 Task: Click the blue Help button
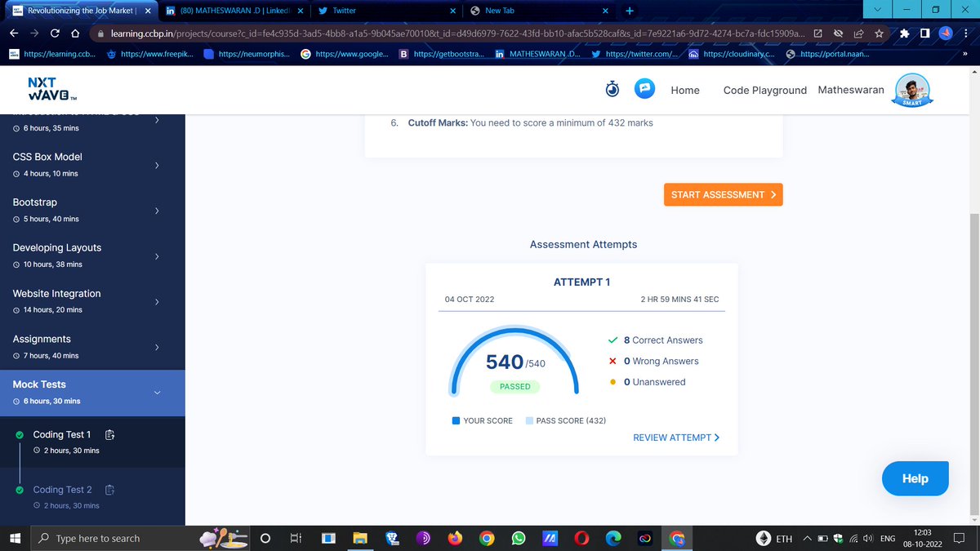point(915,479)
